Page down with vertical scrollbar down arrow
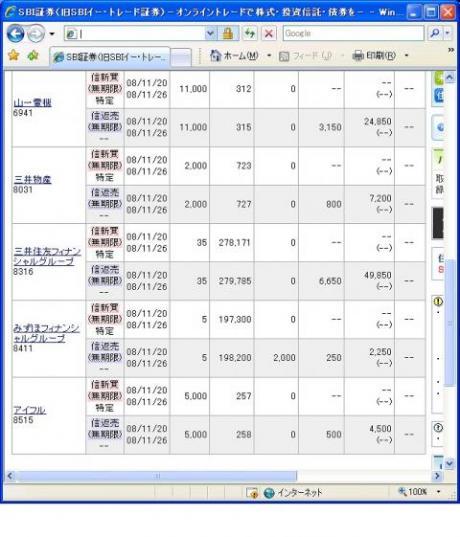Image resolution: width=460 pixels, height=537 pixels. coord(450,463)
